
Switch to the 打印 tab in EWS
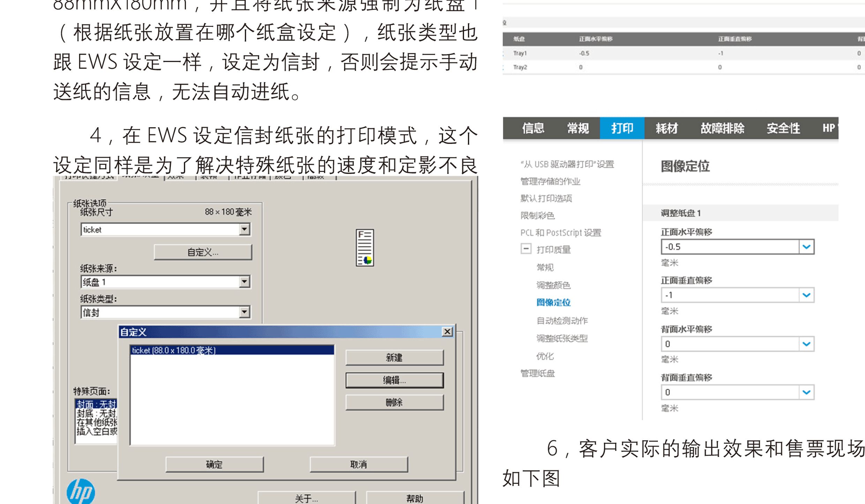[x=622, y=128]
